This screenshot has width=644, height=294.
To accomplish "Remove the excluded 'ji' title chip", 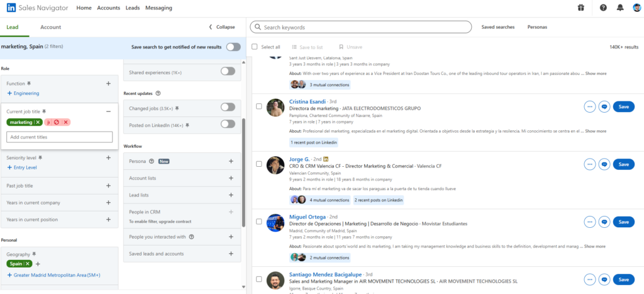I will point(65,122).
